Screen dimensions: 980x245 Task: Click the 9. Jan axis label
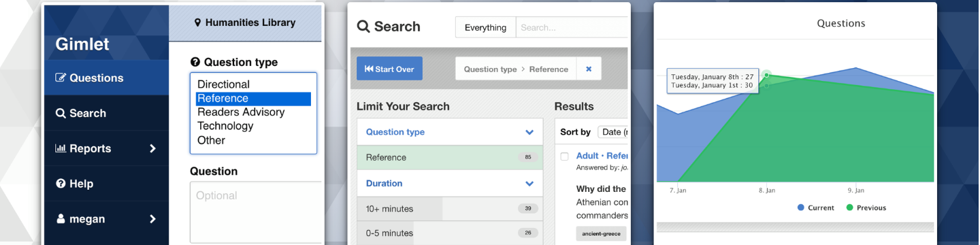click(855, 191)
